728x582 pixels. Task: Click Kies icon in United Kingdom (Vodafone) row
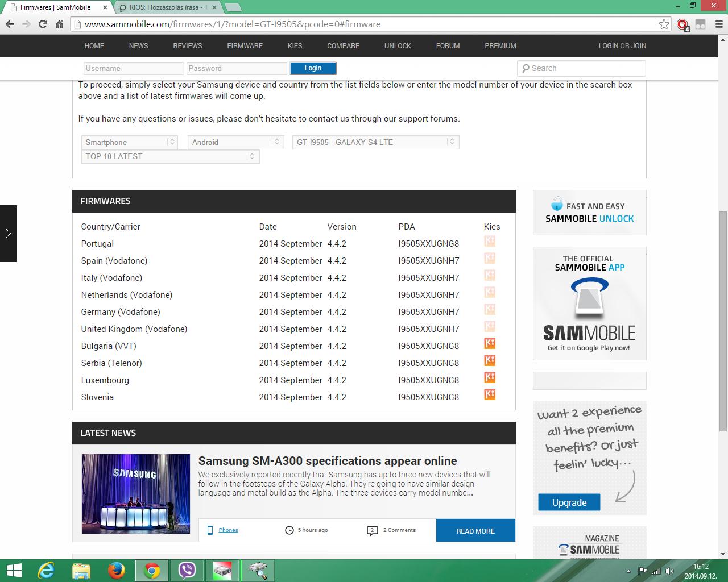pyautogui.click(x=490, y=326)
